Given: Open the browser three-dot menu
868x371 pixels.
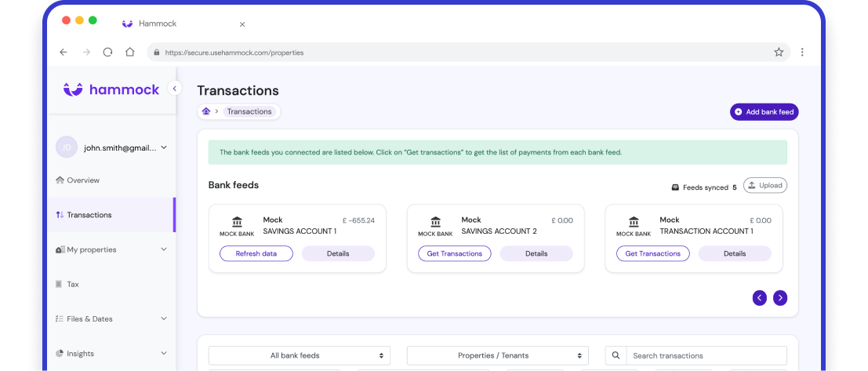Looking at the screenshot, I should [802, 53].
